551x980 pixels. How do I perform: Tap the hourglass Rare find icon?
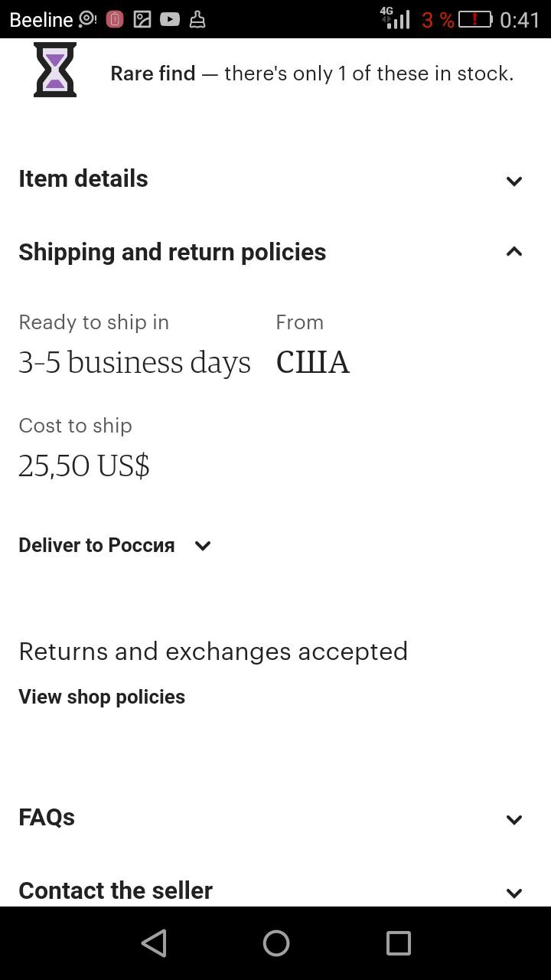[x=55, y=70]
